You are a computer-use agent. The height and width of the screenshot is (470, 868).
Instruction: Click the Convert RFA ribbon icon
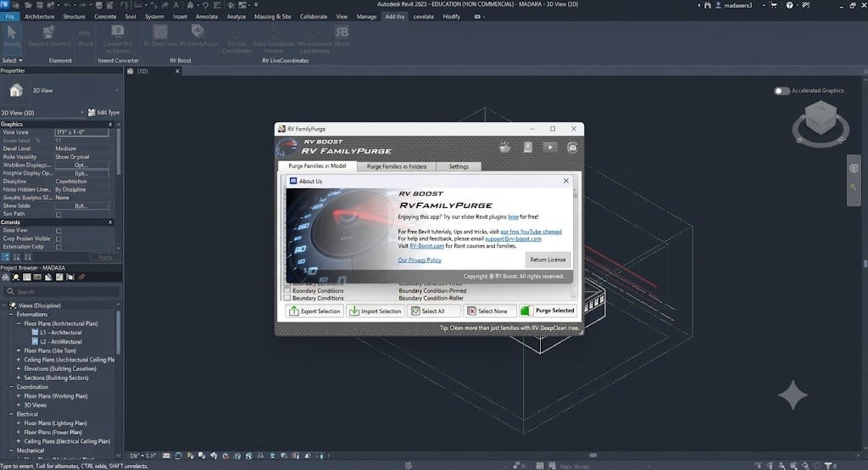[x=117, y=31]
